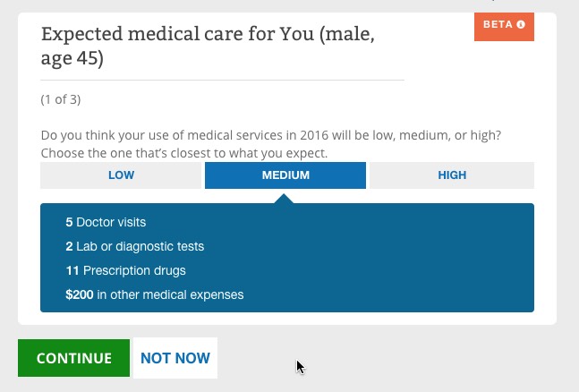Click the triangle pointer below MEDIUM
The width and height of the screenshot is (579, 392).
pos(285,197)
